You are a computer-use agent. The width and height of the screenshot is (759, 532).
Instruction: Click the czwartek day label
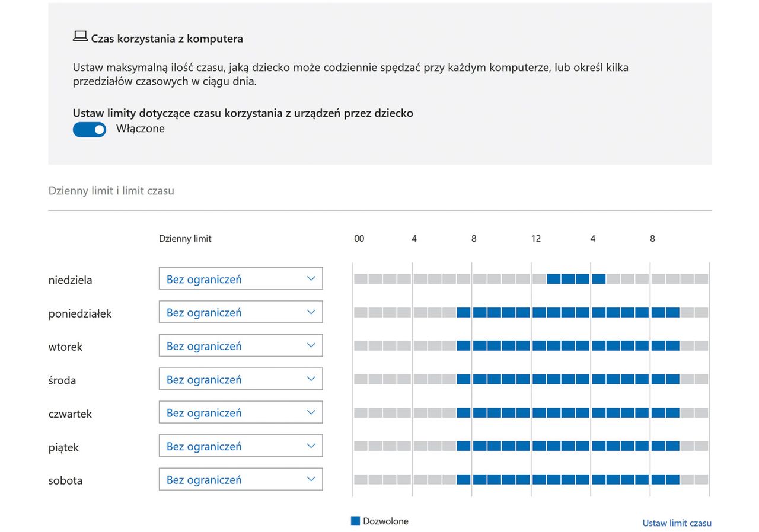coord(70,414)
